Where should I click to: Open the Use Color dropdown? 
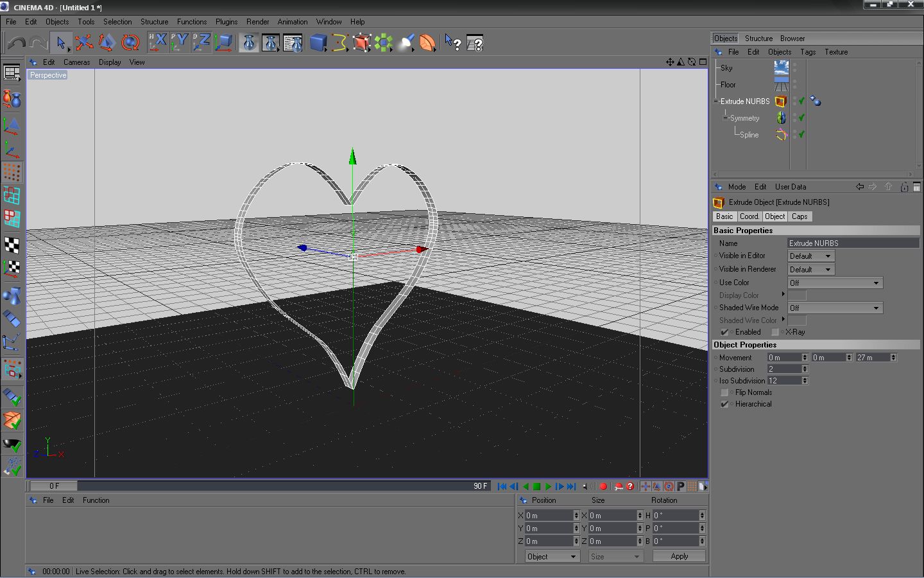(x=835, y=283)
